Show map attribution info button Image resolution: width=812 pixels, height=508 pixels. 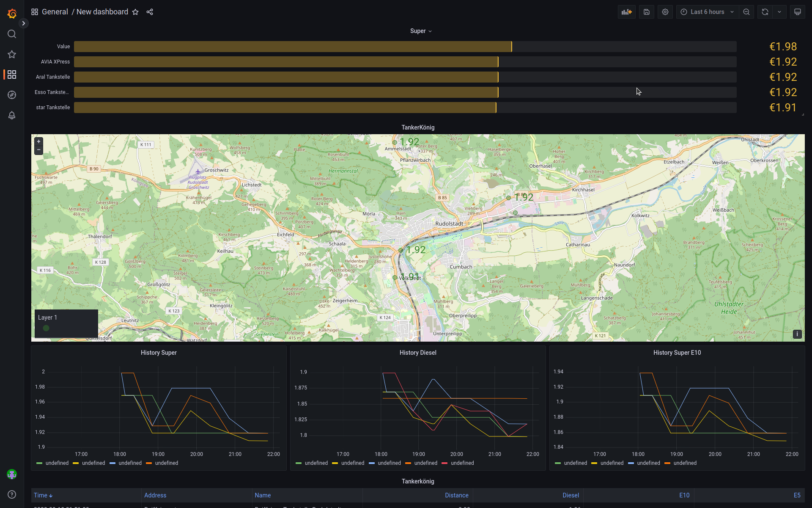click(x=797, y=334)
